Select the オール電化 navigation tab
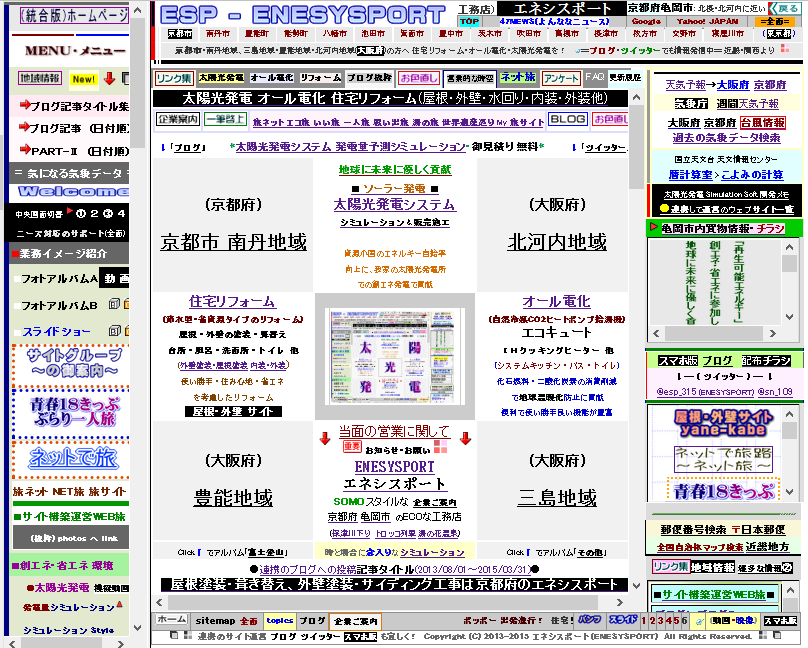This screenshot has height=648, width=808. (x=271, y=77)
